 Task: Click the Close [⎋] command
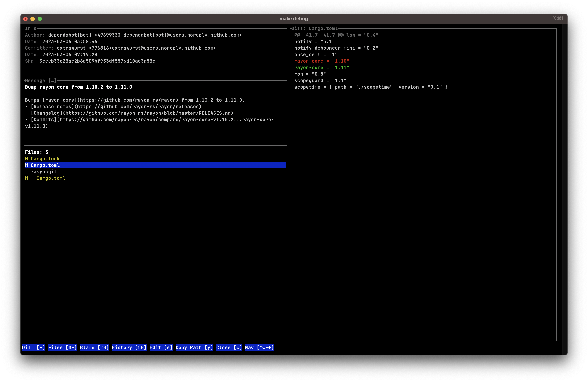(229, 347)
